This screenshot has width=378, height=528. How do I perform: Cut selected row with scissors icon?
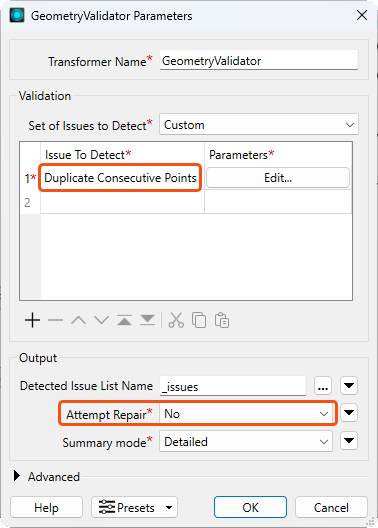176,320
